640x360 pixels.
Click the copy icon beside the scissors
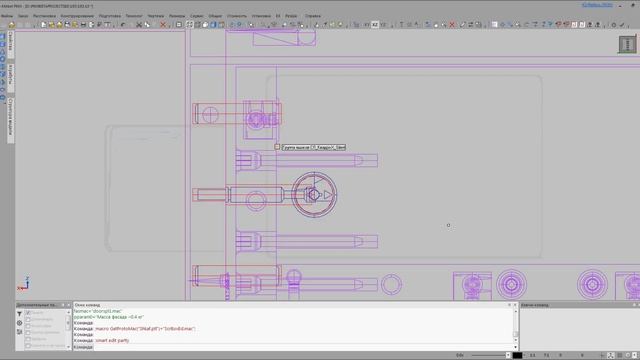click(x=147, y=25)
